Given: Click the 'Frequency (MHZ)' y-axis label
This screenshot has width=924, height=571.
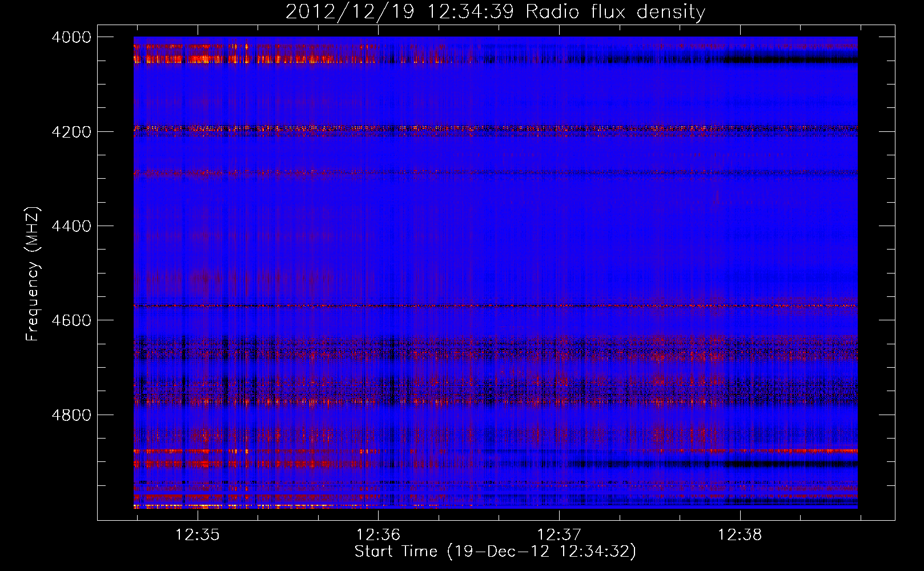Looking at the screenshot, I should pos(33,275).
